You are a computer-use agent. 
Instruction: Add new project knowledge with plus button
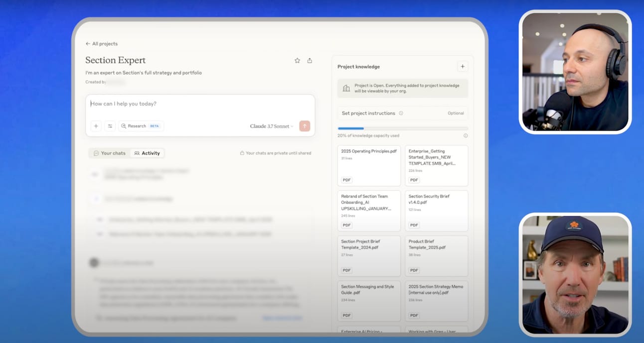pos(463,67)
